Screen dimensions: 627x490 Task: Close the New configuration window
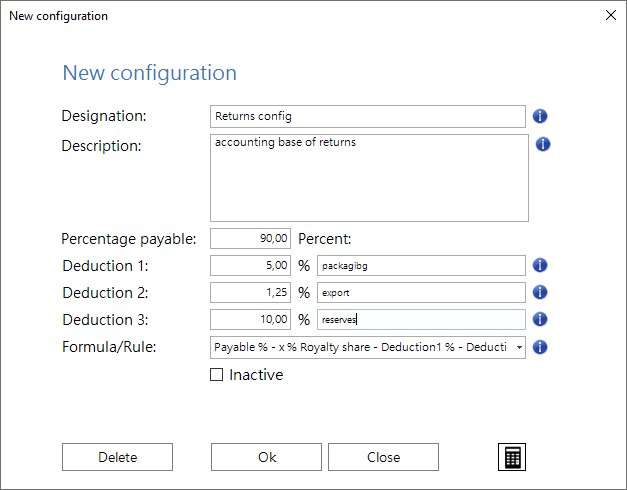611,15
